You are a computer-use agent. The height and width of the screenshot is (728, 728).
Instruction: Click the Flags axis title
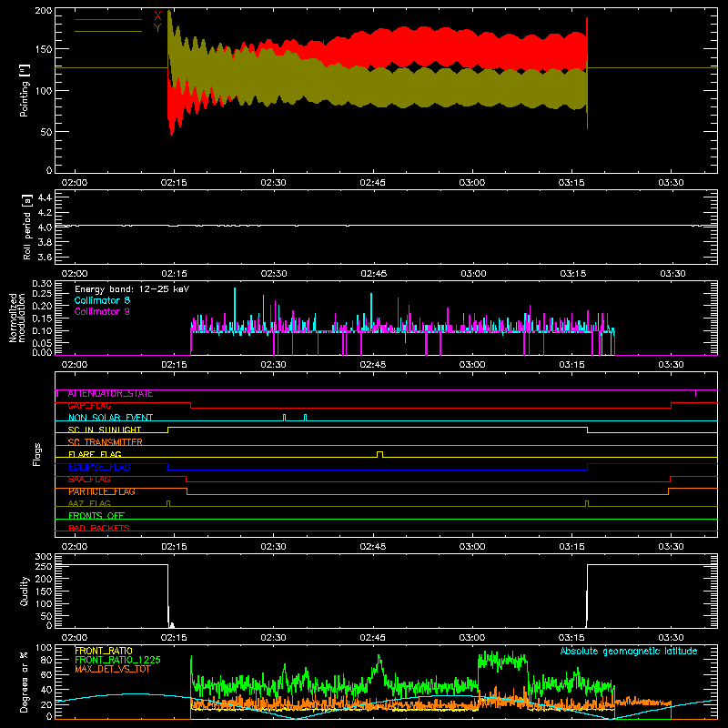click(36, 454)
